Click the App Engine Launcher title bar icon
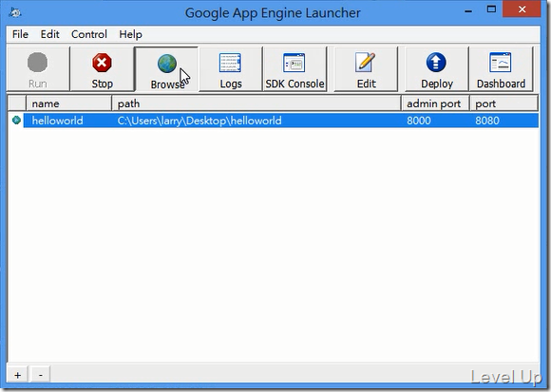 click(15, 13)
